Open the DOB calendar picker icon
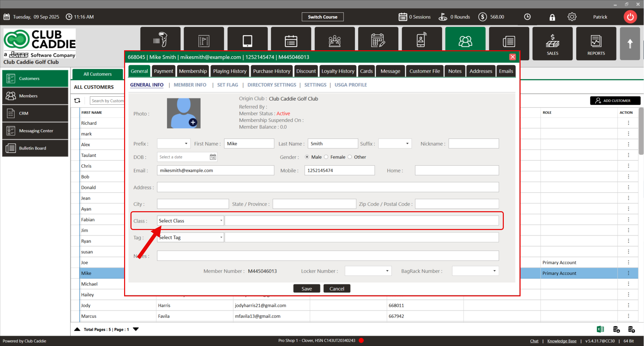The image size is (644, 346). tap(213, 157)
